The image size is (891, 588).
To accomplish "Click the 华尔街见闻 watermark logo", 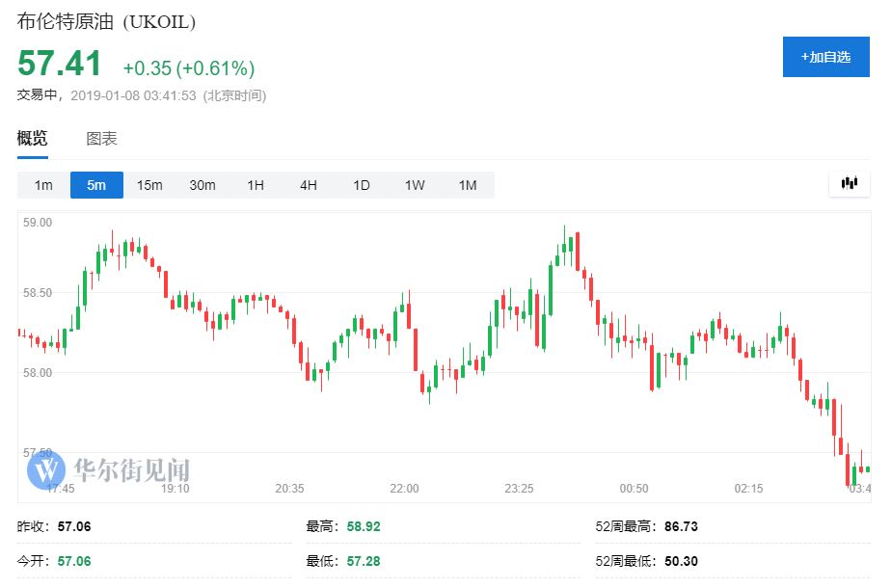I will 108,470.
